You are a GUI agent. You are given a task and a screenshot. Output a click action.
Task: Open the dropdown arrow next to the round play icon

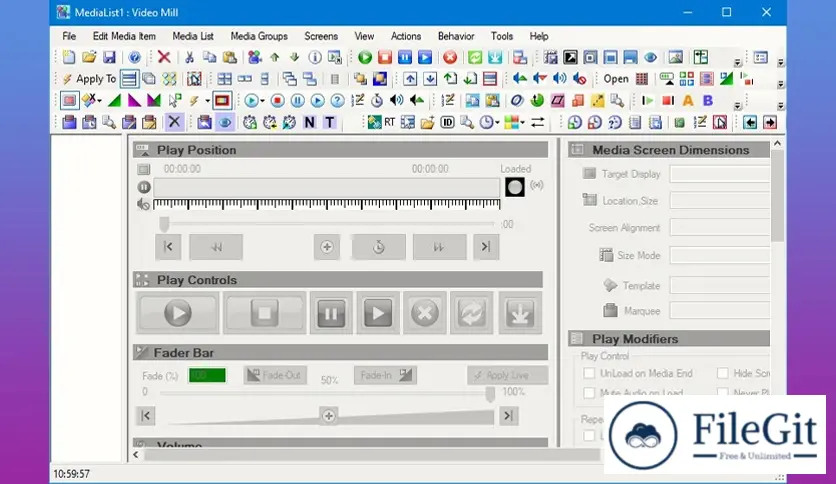(x=262, y=101)
